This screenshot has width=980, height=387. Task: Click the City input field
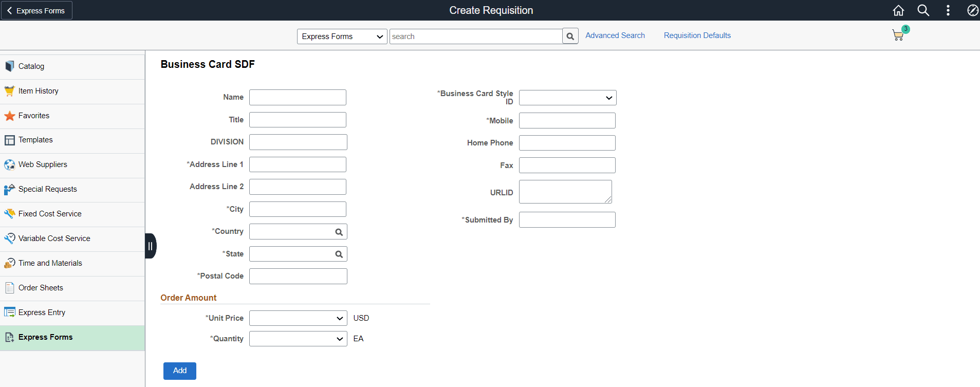298,209
